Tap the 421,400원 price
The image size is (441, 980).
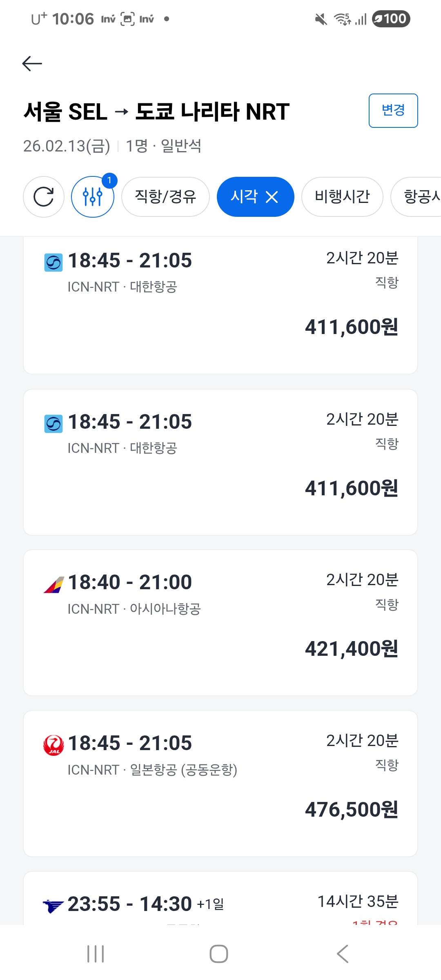pyautogui.click(x=352, y=649)
